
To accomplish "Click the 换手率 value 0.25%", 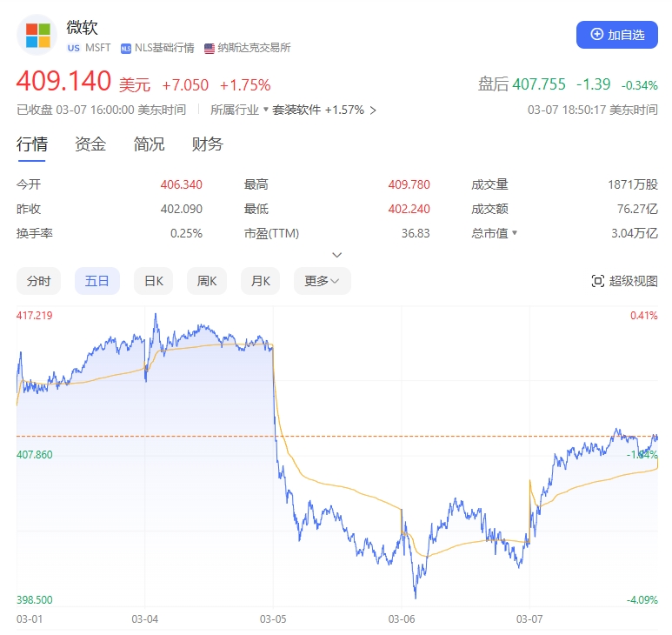I will coord(186,233).
